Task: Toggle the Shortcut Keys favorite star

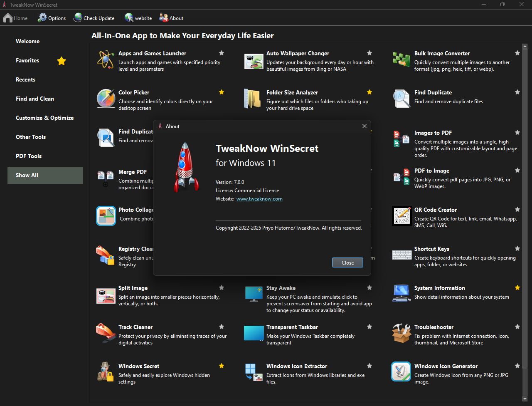Action: [517, 248]
